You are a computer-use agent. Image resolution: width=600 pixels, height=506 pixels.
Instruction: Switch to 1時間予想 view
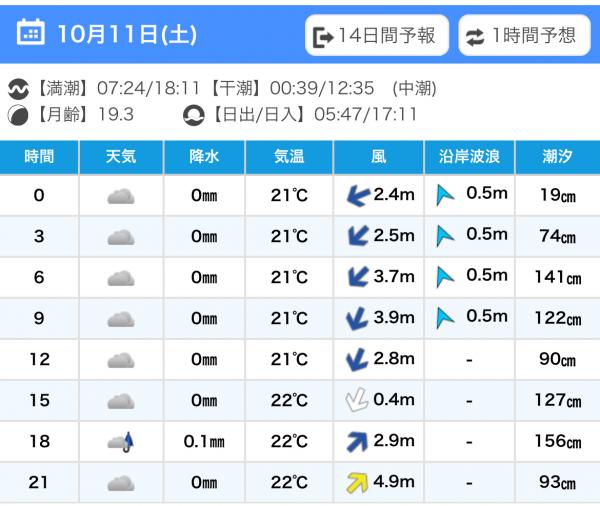pos(523,37)
